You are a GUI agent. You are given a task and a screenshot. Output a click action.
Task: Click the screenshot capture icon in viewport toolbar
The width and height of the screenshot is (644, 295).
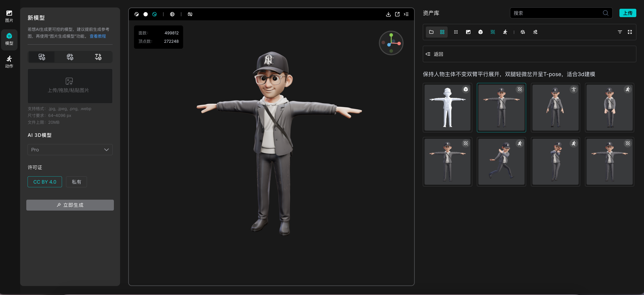pyautogui.click(x=190, y=14)
